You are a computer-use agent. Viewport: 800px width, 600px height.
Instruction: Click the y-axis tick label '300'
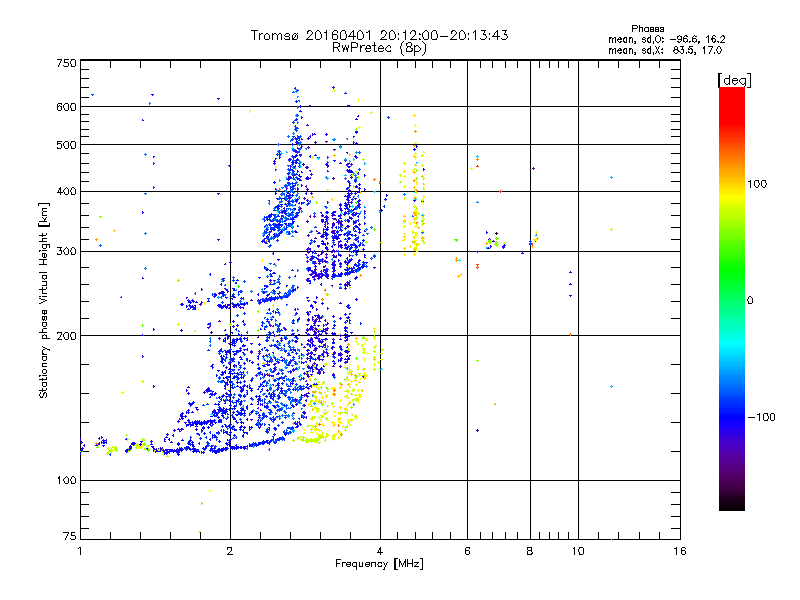click(x=66, y=251)
